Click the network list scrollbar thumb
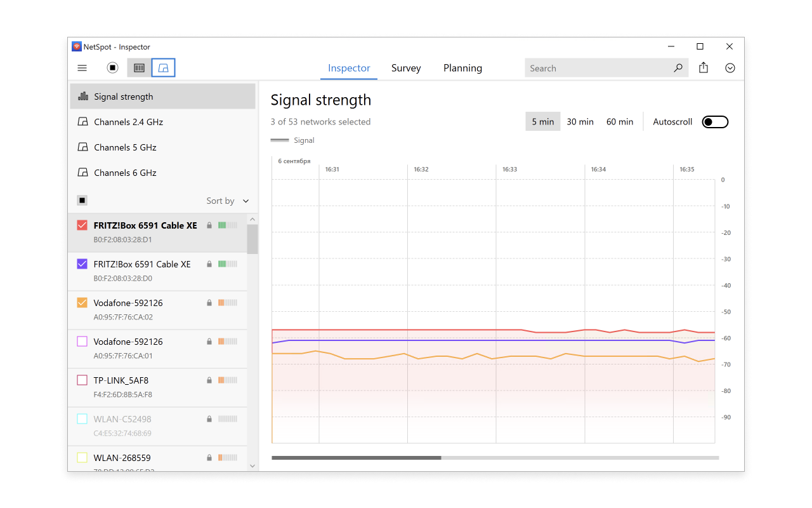Image resolution: width=812 pixels, height=508 pixels. click(x=252, y=239)
